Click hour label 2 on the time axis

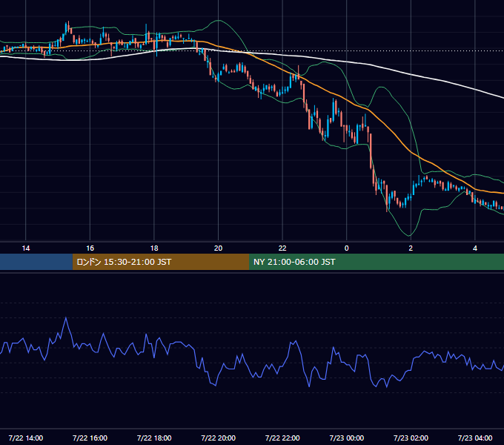point(411,248)
